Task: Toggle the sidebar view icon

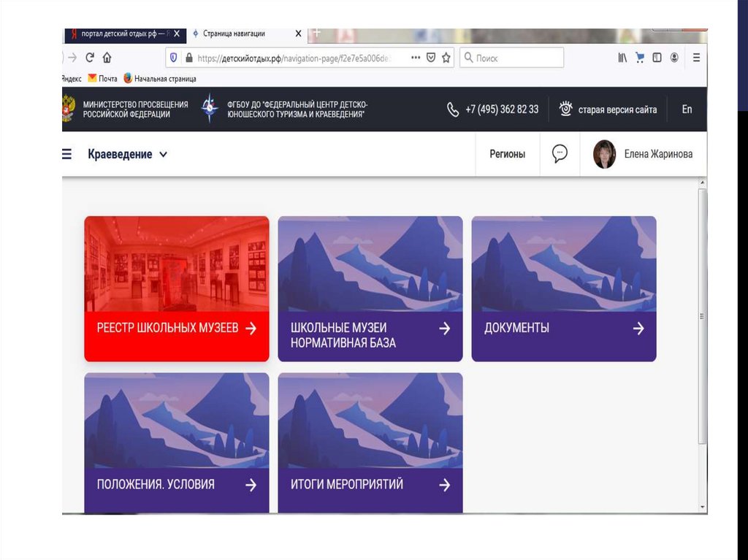Action: tap(657, 58)
